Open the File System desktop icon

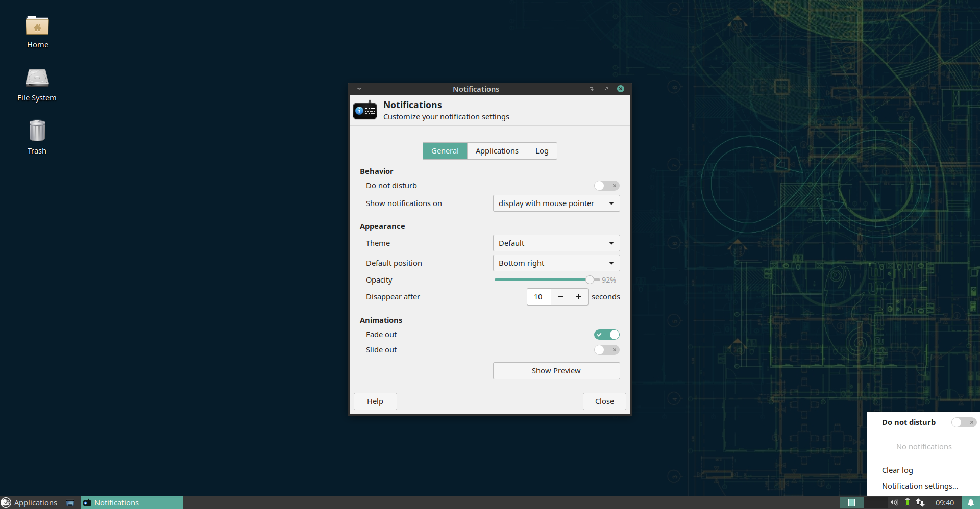coord(37,85)
